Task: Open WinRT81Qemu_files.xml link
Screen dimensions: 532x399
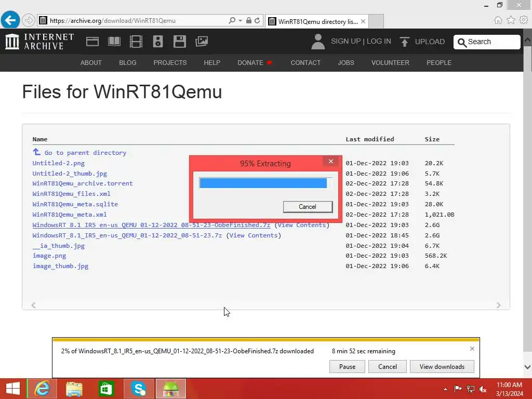Action: pos(71,194)
